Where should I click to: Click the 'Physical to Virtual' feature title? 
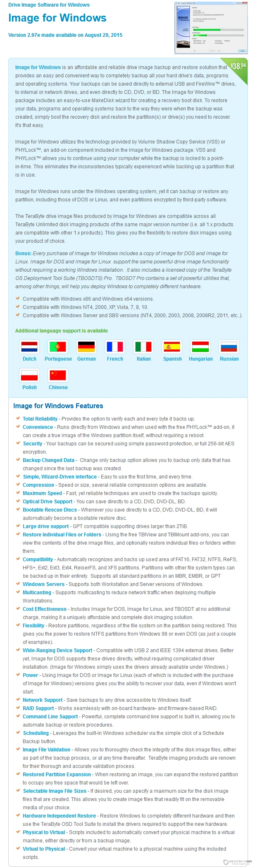click(44, 832)
